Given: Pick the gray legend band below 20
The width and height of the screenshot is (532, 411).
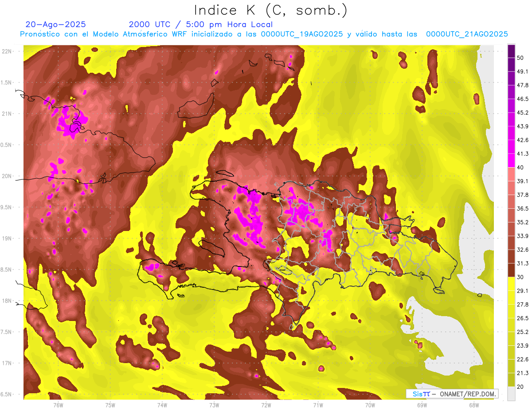Looking at the screenshot, I should [511, 394].
